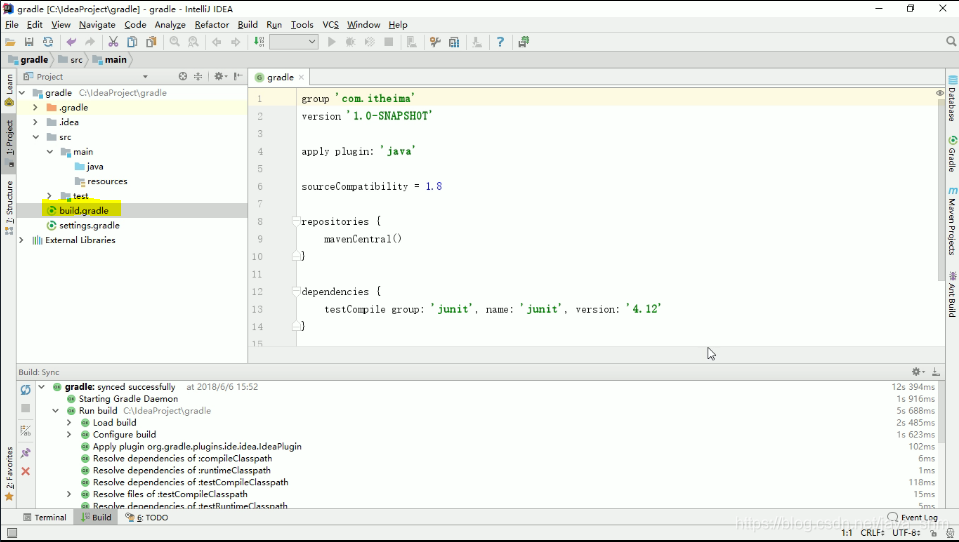Open the Tools menu

[302, 25]
